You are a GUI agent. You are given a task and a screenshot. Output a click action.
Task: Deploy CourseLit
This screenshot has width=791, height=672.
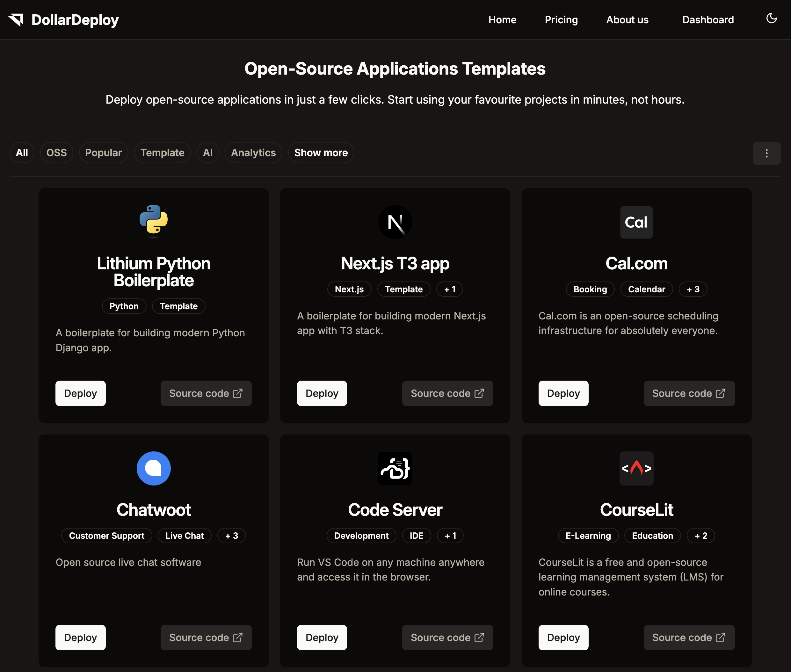point(563,637)
